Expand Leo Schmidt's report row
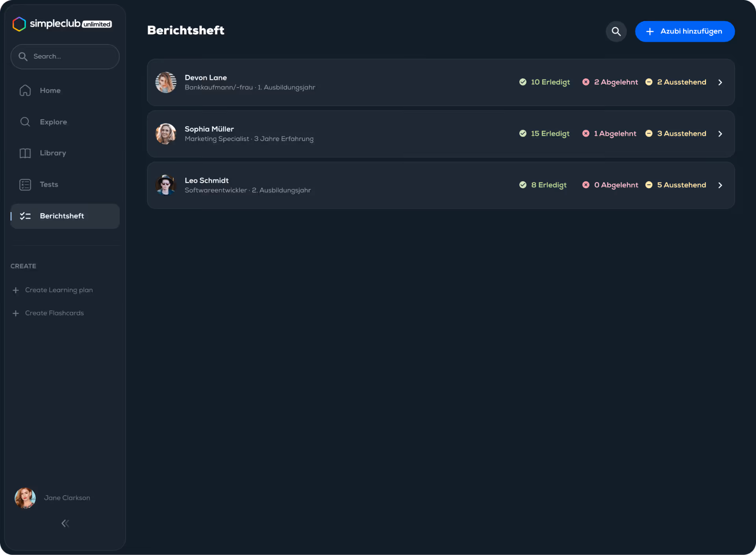 721,185
